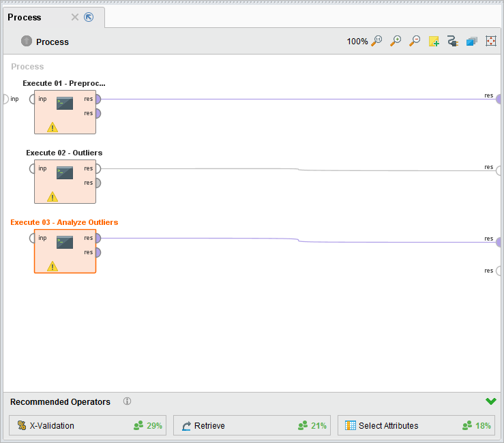The height and width of the screenshot is (443, 504).
Task: Select Execute 03 - Analyze Outliers title
Action: pyautogui.click(x=64, y=222)
